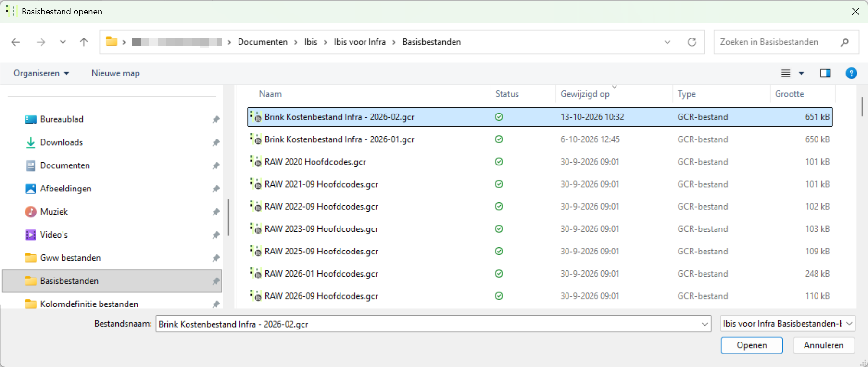Screen dimensions: 868x367
Task: Click the pin icon next to Downloads
Action: pos(216,142)
